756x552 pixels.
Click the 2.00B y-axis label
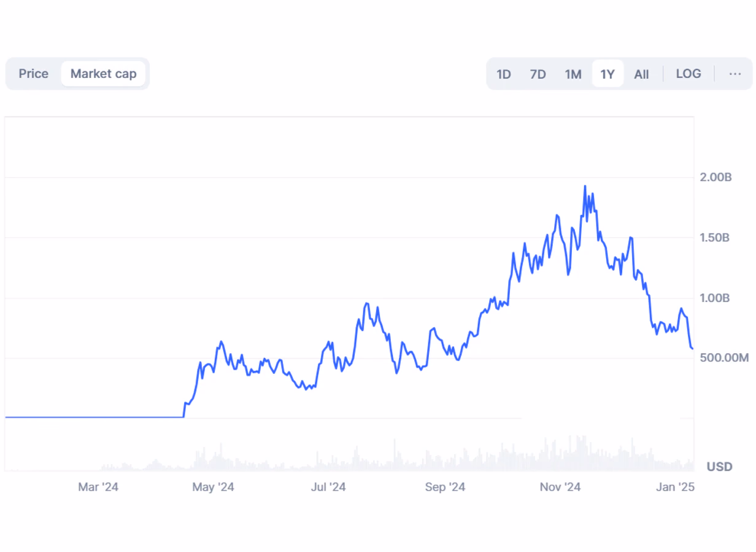click(715, 177)
